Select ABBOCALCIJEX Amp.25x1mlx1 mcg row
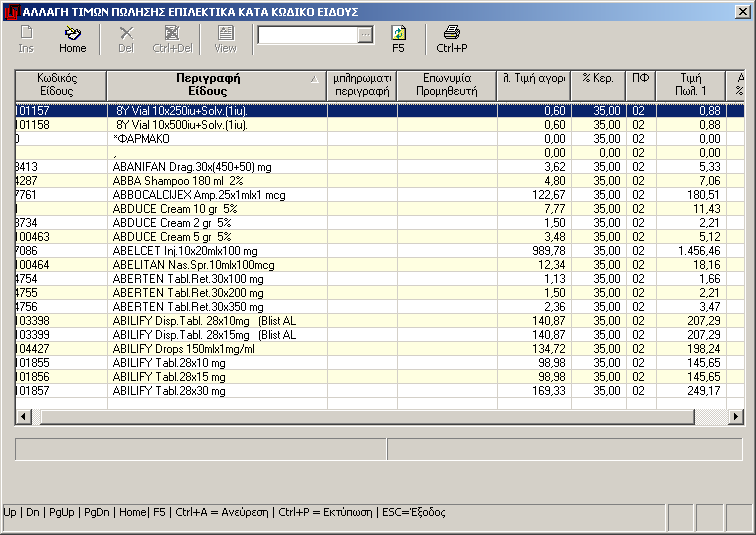Screen dimensions: 756x535 379,195
